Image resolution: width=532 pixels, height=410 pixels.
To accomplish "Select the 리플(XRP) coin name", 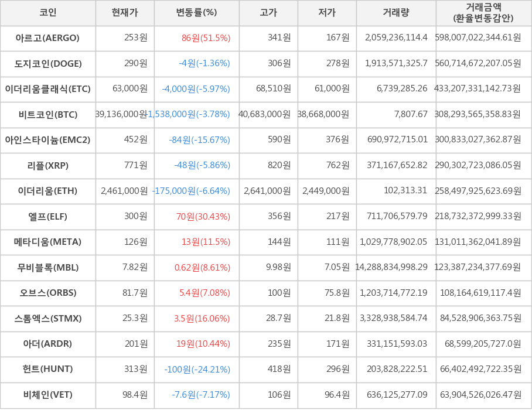I will [x=47, y=166].
